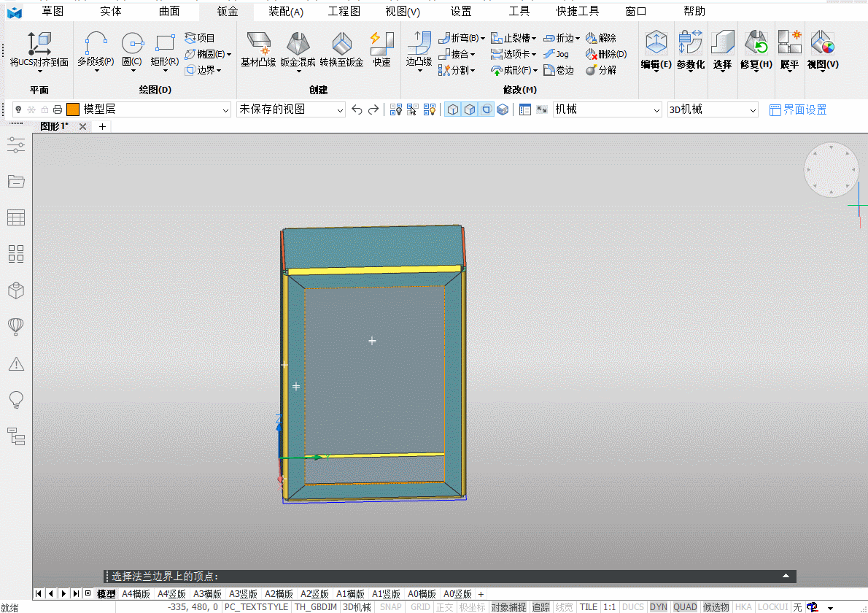Toggle SNAP mode in status bar

tap(391, 607)
